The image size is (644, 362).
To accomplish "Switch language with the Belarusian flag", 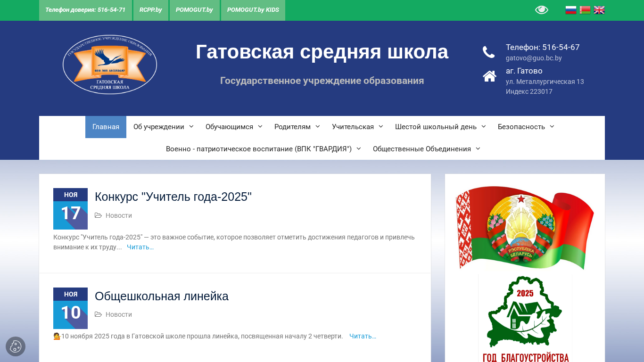I will (x=585, y=10).
